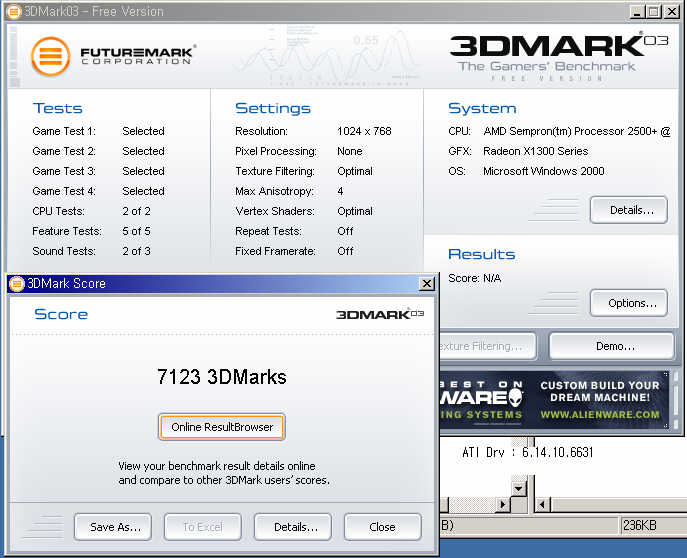Click the Repeat Tests: label
The image size is (687, 558).
(268, 231)
